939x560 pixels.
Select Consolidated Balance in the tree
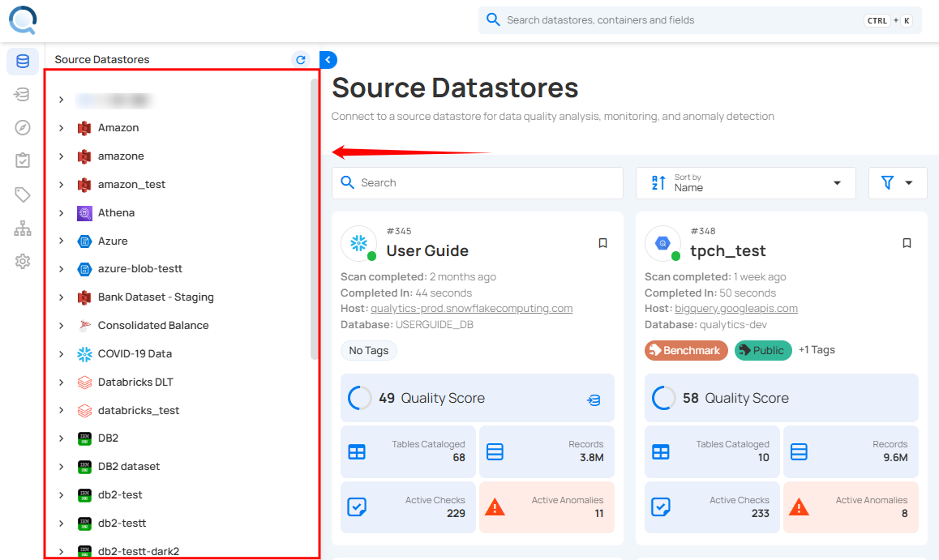153,326
